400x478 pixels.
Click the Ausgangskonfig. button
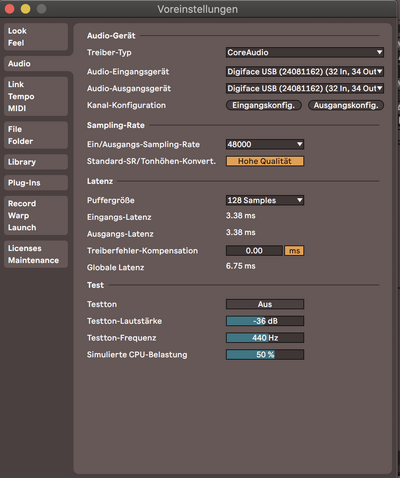[346, 105]
